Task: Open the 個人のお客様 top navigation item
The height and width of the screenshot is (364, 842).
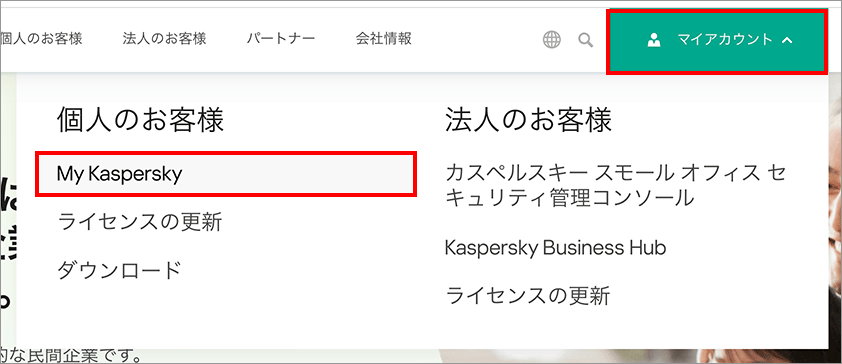Action: [x=41, y=39]
